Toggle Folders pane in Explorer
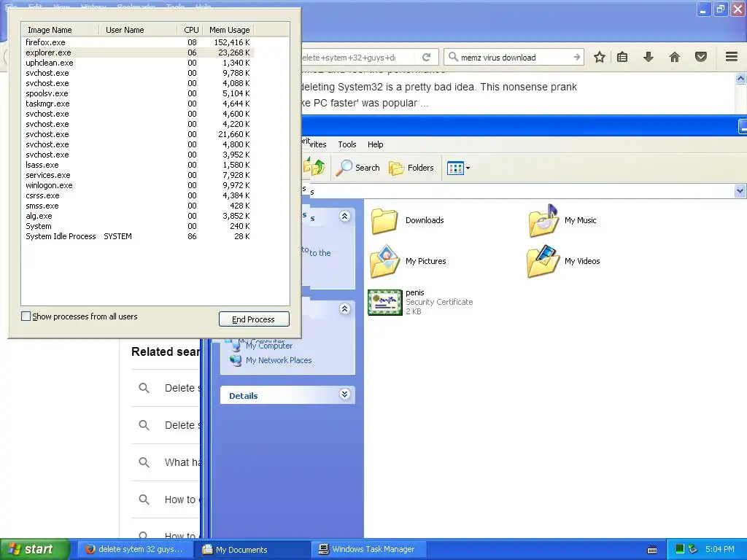The image size is (747, 560). tap(411, 168)
